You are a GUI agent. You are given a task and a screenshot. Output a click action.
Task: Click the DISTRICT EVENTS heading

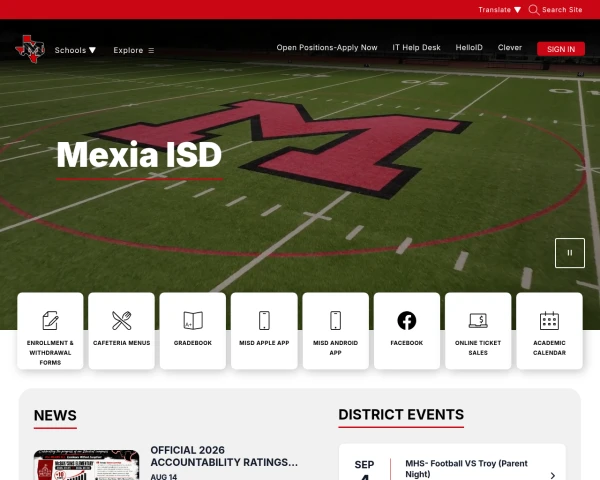401,415
